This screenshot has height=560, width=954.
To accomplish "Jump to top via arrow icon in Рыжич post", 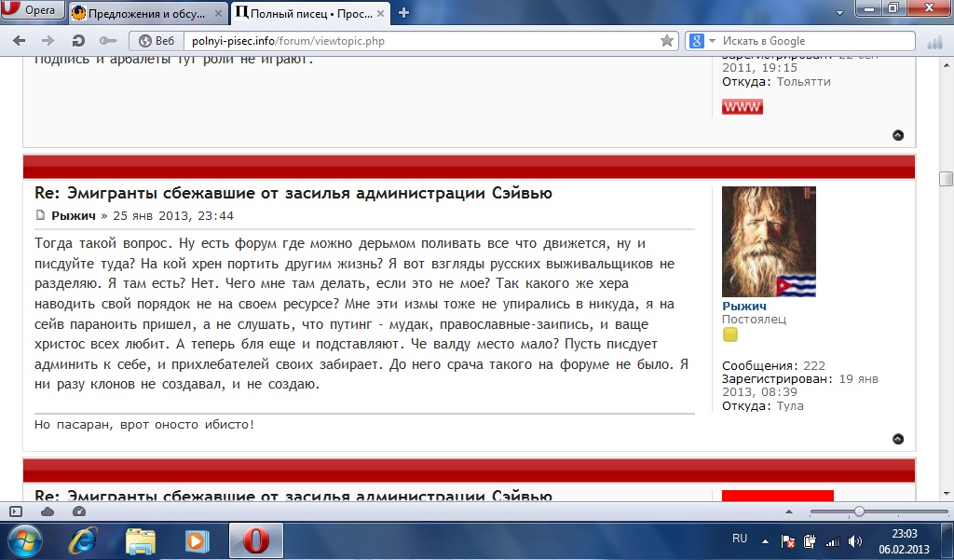I will tap(898, 439).
